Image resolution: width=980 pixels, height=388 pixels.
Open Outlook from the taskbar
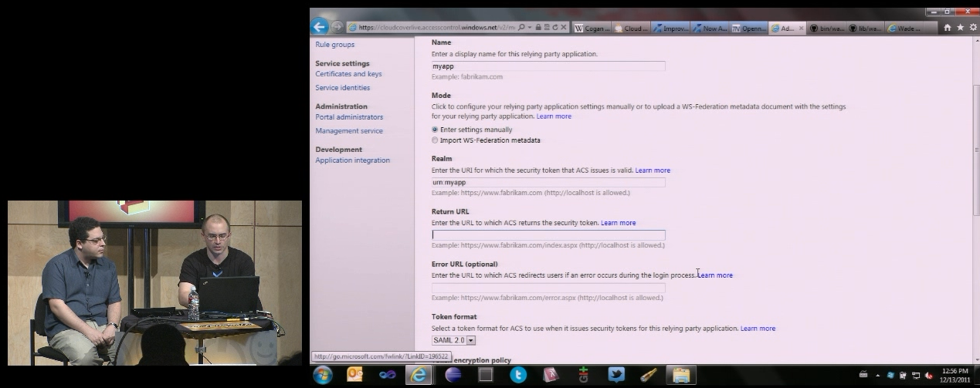[x=355, y=375]
